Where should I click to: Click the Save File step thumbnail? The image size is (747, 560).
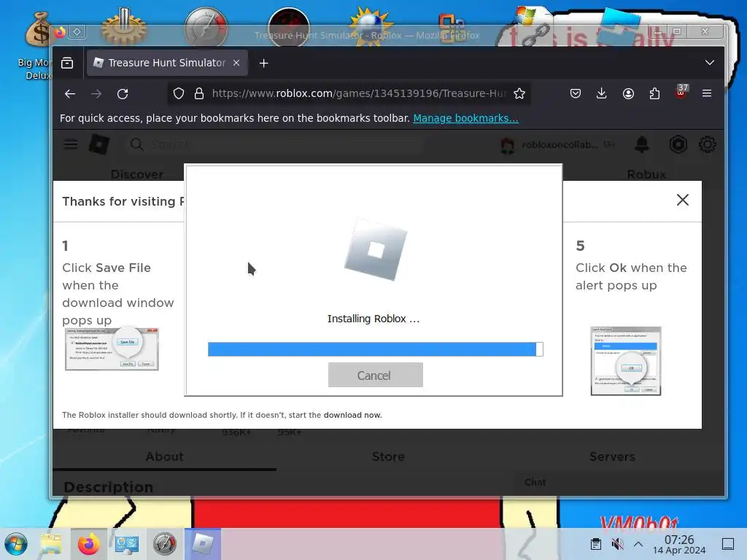(112, 349)
